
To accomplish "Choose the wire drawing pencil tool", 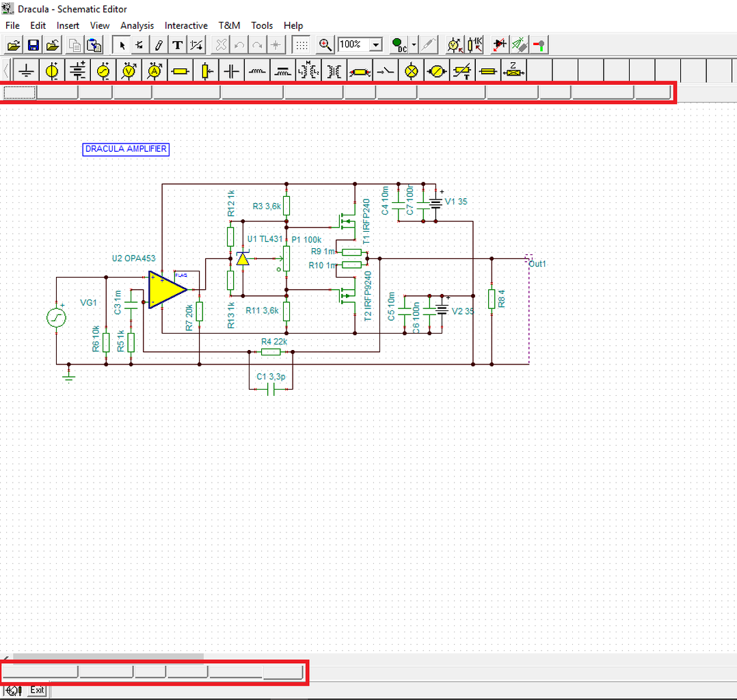I will [x=159, y=45].
